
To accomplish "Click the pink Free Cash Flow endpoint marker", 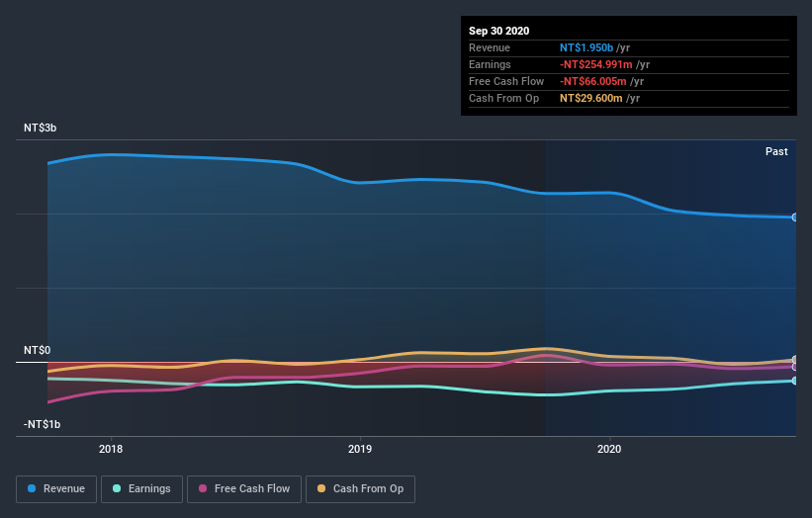I will pos(795,367).
